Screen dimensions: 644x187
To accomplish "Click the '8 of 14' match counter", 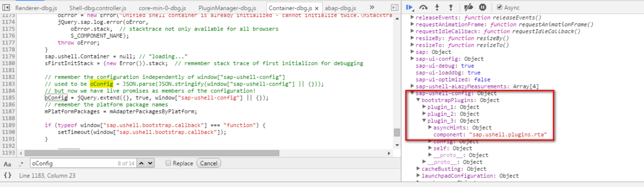I will tap(126, 163).
